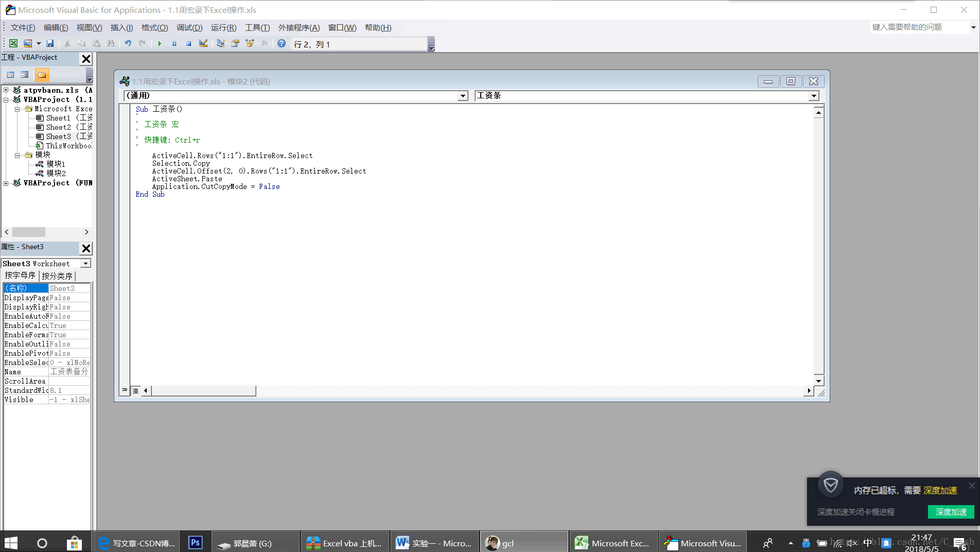Dismiss the memory warning popup
This screenshot has width=980, height=552.
click(x=972, y=486)
